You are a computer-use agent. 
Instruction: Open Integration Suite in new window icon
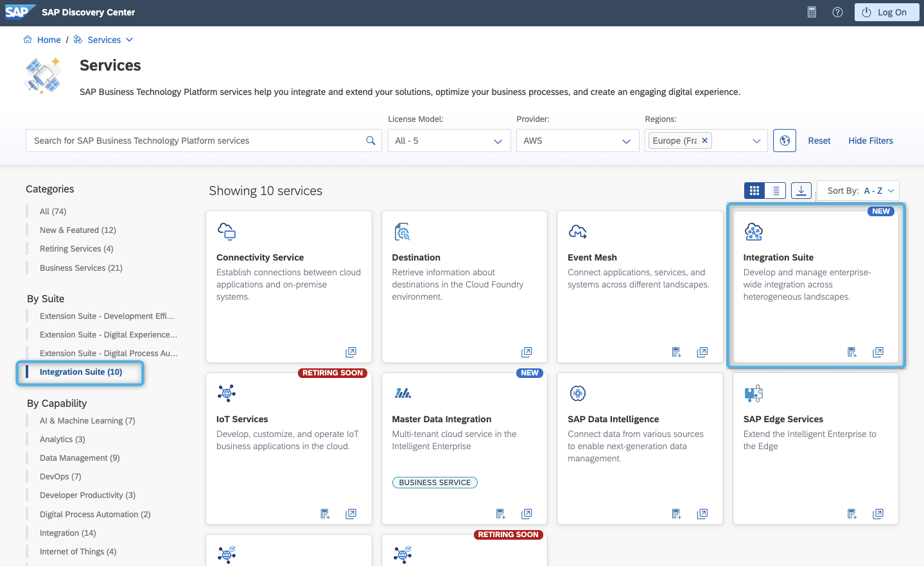pyautogui.click(x=878, y=352)
